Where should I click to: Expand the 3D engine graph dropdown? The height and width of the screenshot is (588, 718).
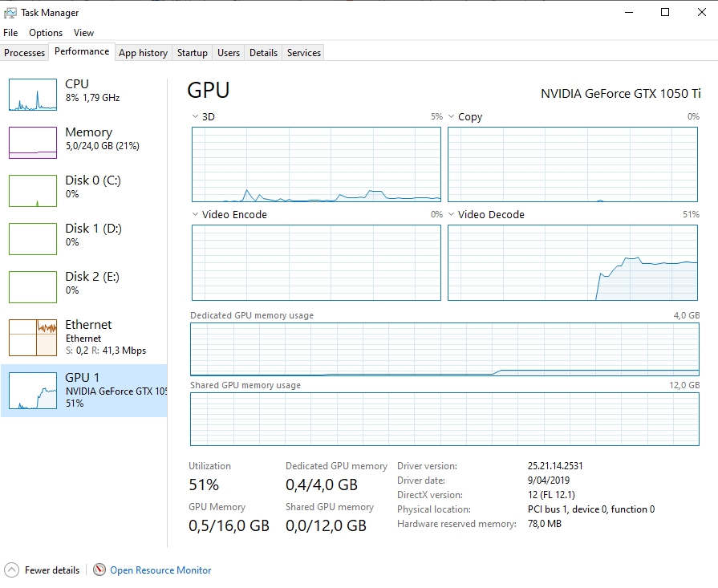point(196,117)
